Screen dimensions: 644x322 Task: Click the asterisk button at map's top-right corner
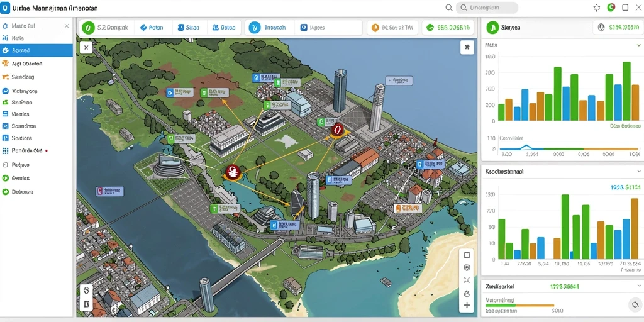coord(467,47)
